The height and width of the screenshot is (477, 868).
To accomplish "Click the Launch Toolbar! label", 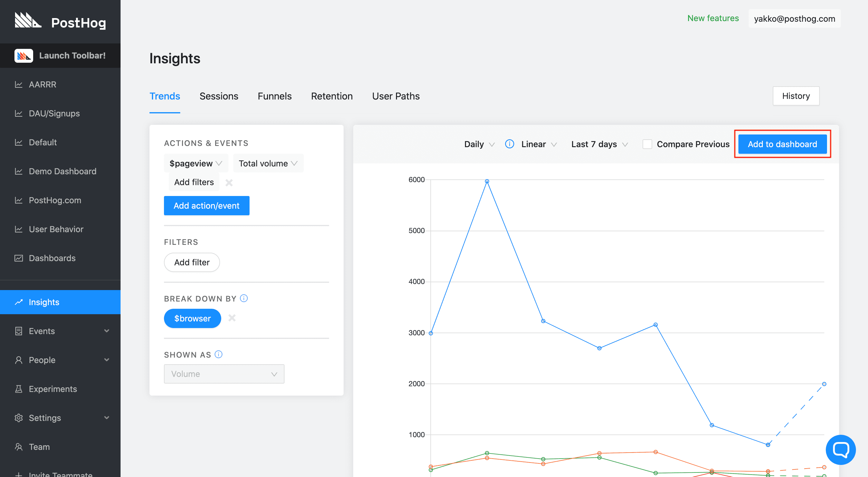I will [x=72, y=55].
